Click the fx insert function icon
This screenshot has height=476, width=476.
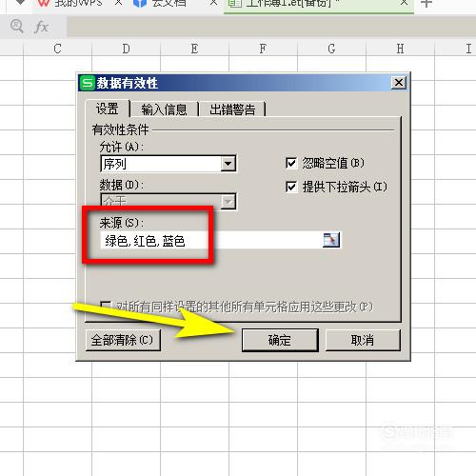click(x=41, y=27)
